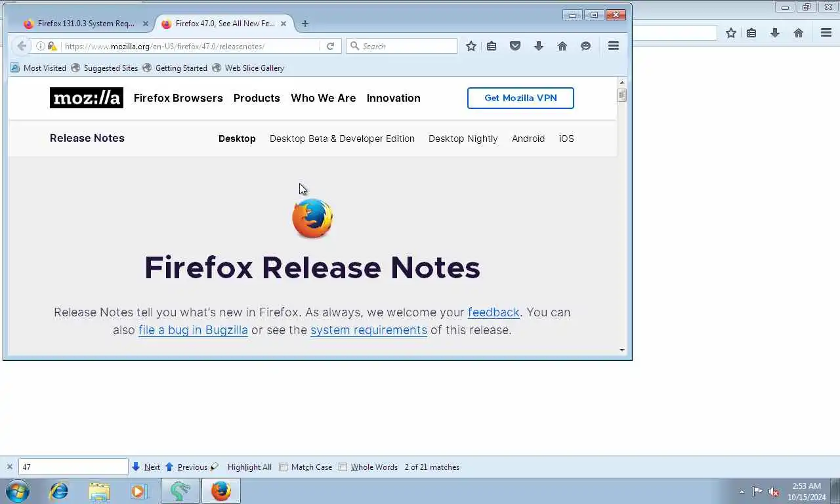Image resolution: width=840 pixels, height=504 pixels.
Task: Open bookmarks list in background window
Action: 752,33
